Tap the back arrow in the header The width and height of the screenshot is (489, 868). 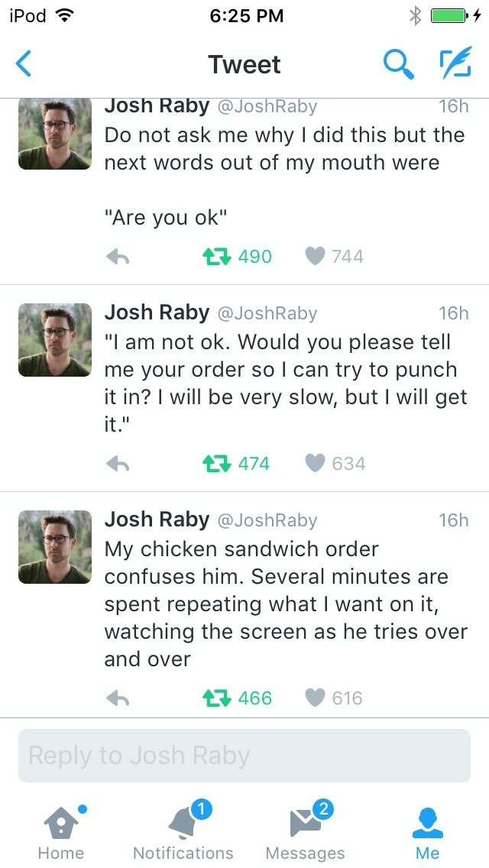[x=24, y=64]
